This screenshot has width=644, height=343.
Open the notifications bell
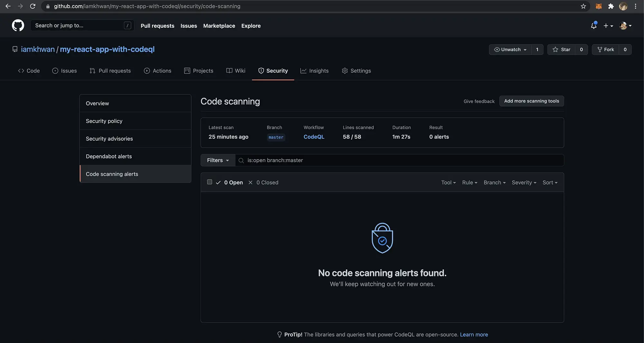pos(593,25)
